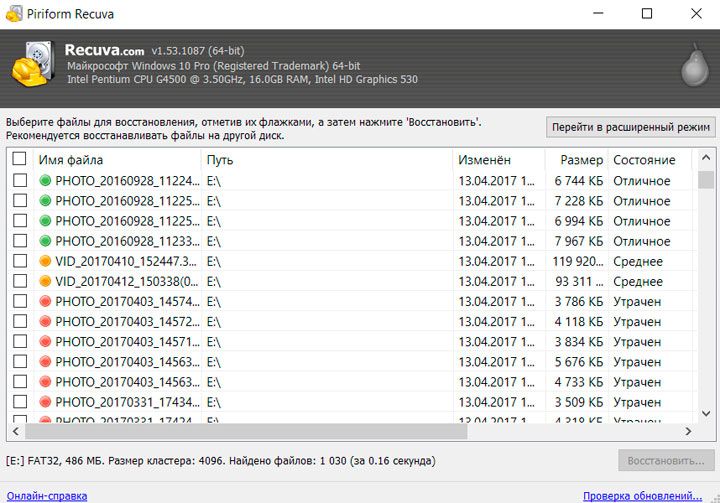This screenshot has width=720, height=503.
Task: Click Среднее state of VID_20170410 row
Action: point(638,262)
